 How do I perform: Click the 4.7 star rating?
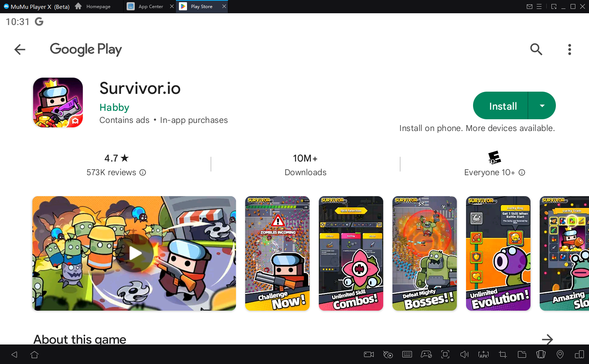click(x=116, y=158)
